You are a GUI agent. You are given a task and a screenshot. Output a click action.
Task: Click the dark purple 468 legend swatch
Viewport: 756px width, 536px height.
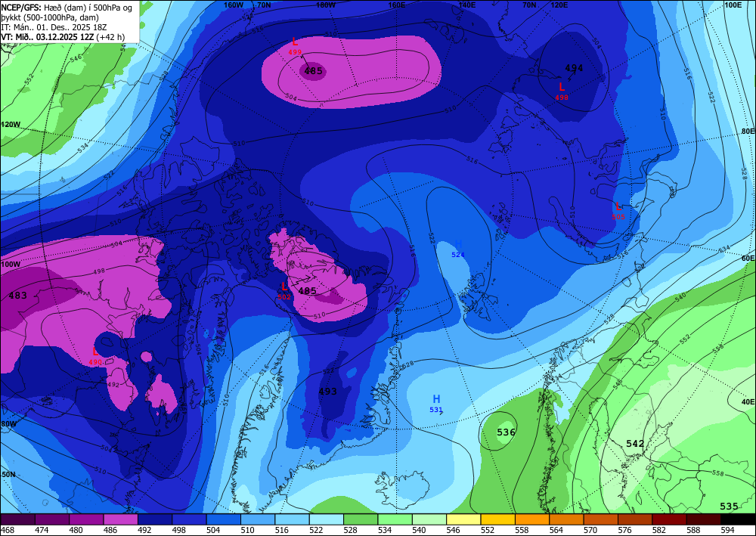(x=18, y=519)
